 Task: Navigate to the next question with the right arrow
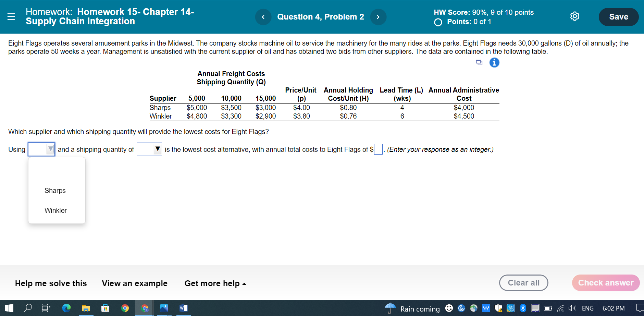click(x=378, y=17)
